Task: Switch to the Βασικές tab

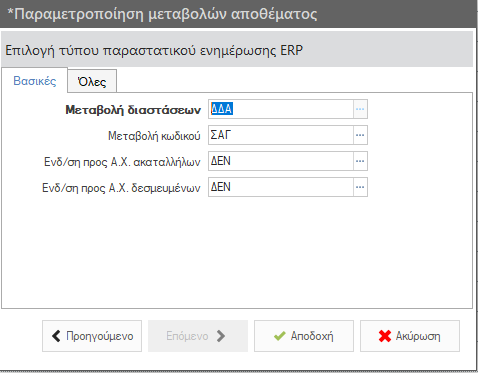Action: click(x=35, y=81)
